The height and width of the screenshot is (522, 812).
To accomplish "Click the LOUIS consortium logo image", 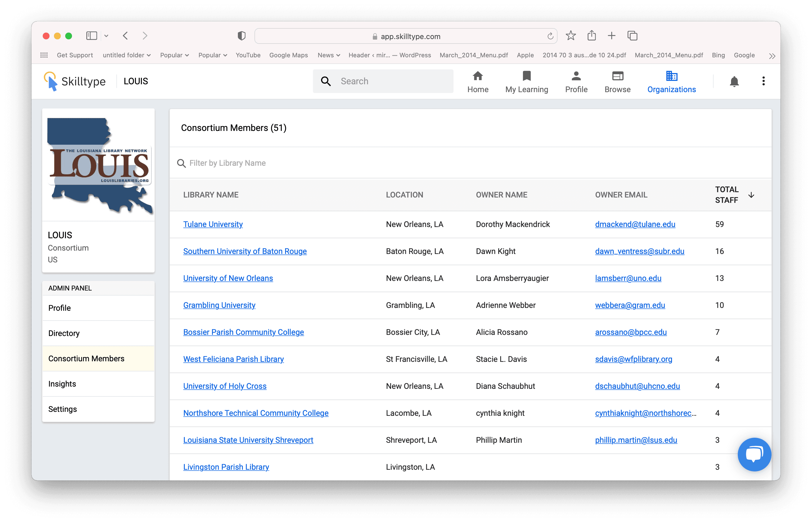I will click(x=99, y=165).
